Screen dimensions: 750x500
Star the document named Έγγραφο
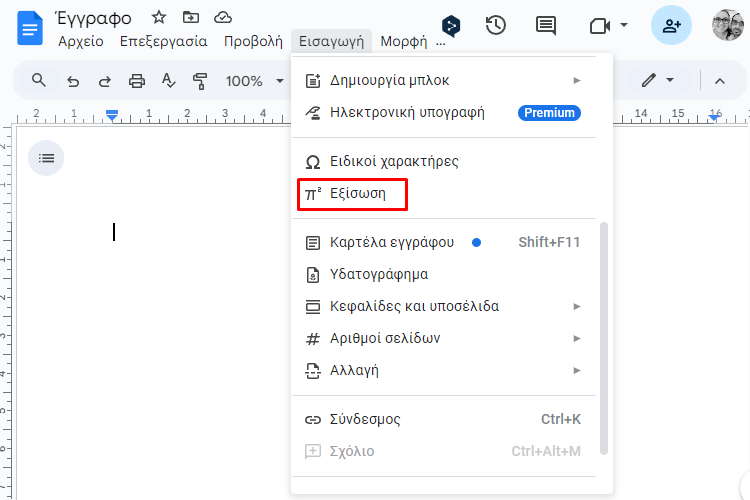click(159, 18)
